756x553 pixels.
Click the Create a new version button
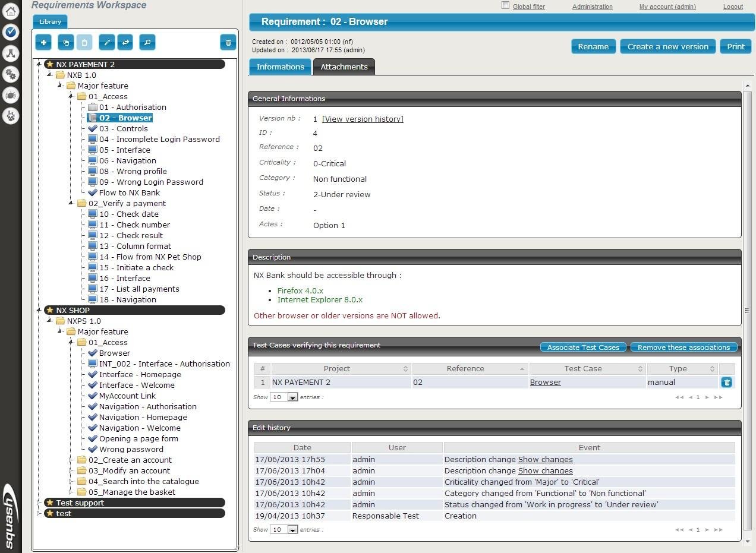click(x=667, y=46)
